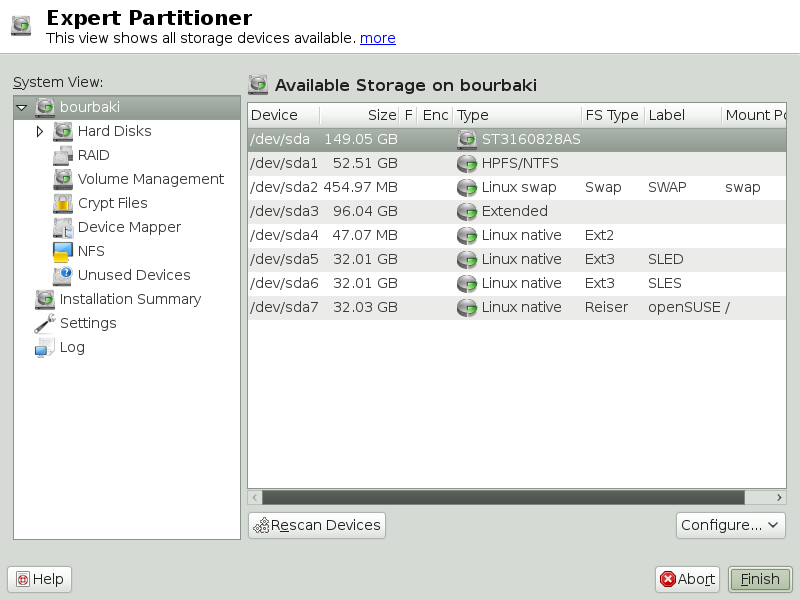The image size is (800, 600).
Task: Collapse the bourbaki tree node
Action: (x=22, y=107)
